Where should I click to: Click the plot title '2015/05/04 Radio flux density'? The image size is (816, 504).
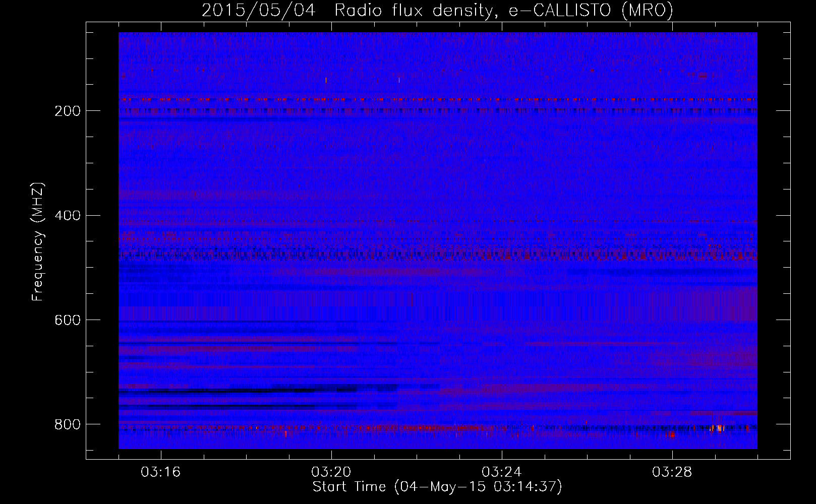pos(437,11)
